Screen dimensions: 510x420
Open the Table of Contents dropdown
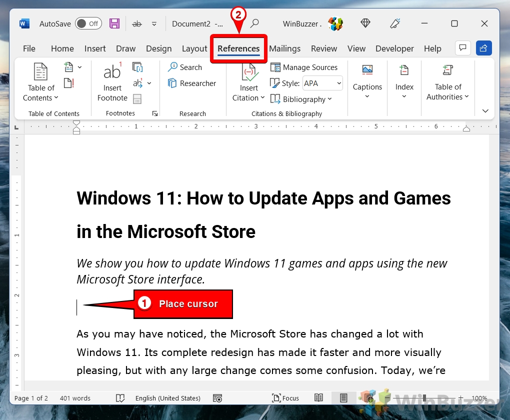(x=40, y=82)
